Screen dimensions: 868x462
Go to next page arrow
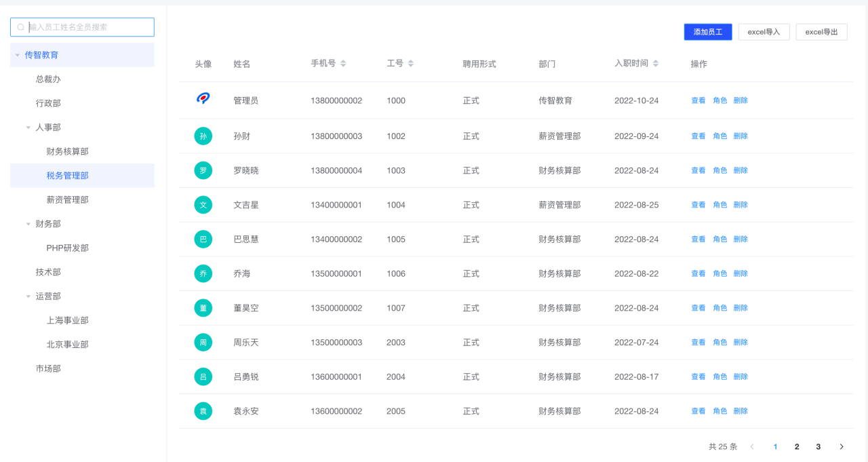coord(842,446)
